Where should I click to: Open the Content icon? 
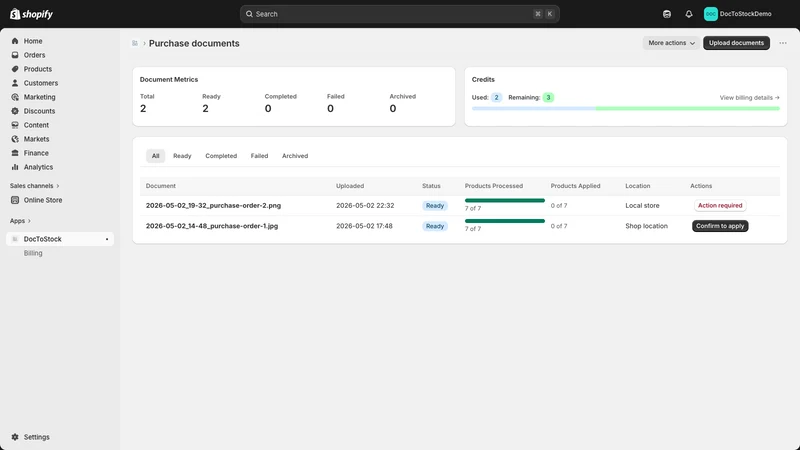pos(15,125)
